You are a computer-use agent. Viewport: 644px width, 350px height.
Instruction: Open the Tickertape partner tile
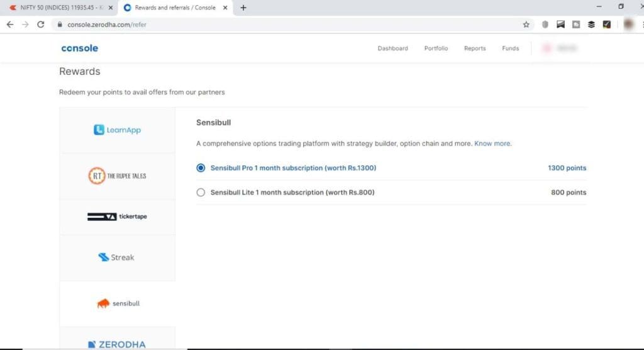point(117,217)
